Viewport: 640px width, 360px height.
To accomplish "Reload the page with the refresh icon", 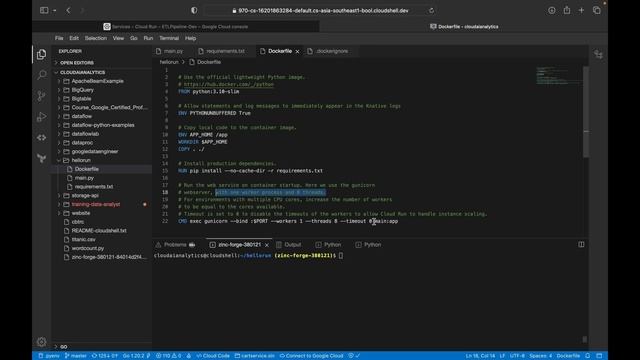I will pos(431,11).
